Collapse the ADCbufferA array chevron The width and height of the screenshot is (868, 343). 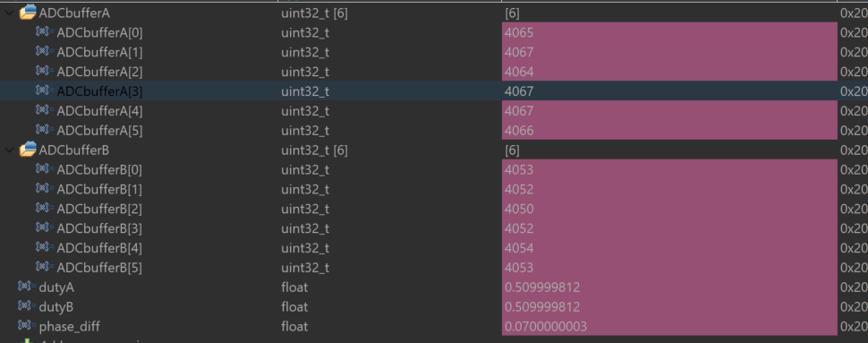pos(8,13)
